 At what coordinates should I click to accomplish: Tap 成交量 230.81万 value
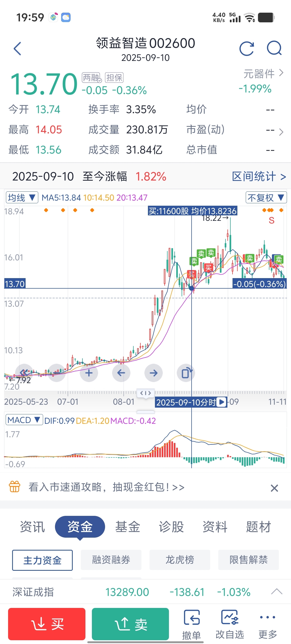pyautogui.click(x=147, y=130)
